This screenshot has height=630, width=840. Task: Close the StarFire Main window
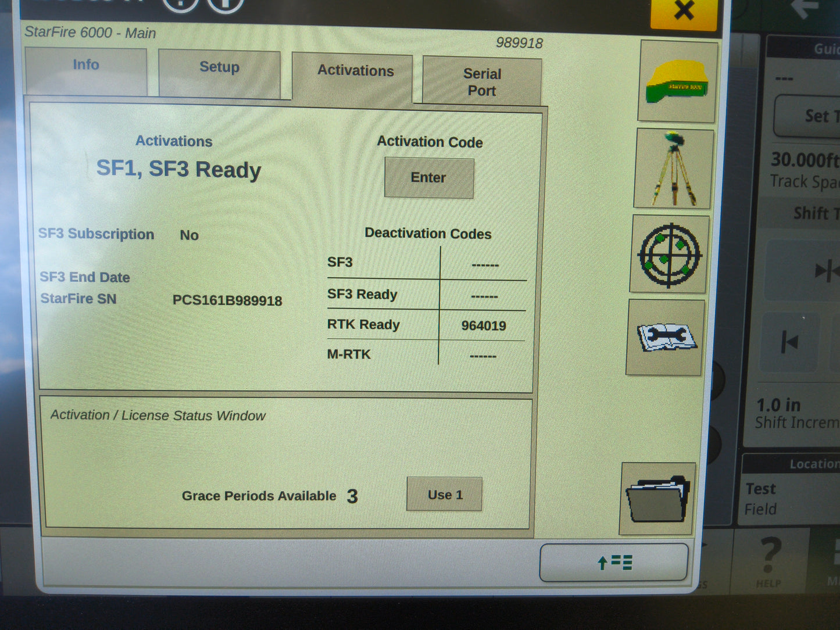tap(684, 10)
